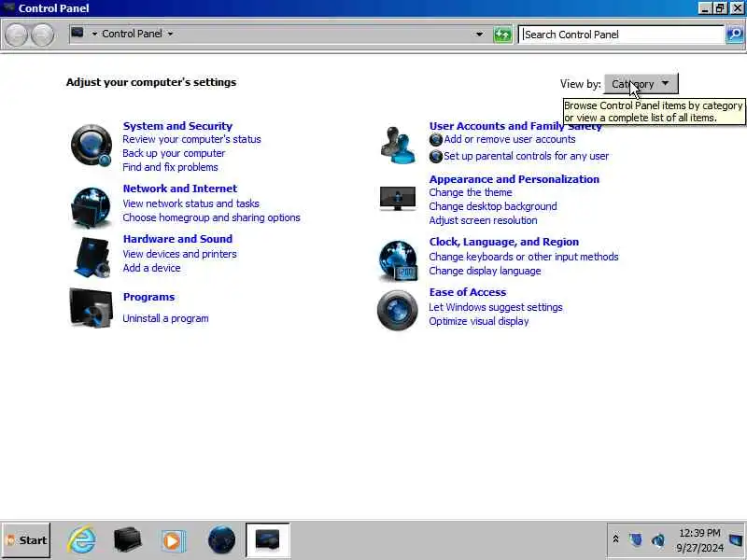Click Change display language

(x=485, y=271)
